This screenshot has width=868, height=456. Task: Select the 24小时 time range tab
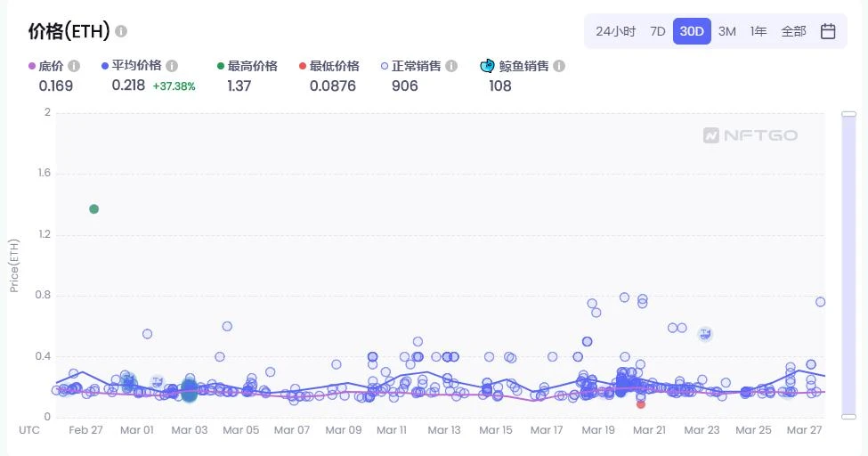tap(615, 31)
